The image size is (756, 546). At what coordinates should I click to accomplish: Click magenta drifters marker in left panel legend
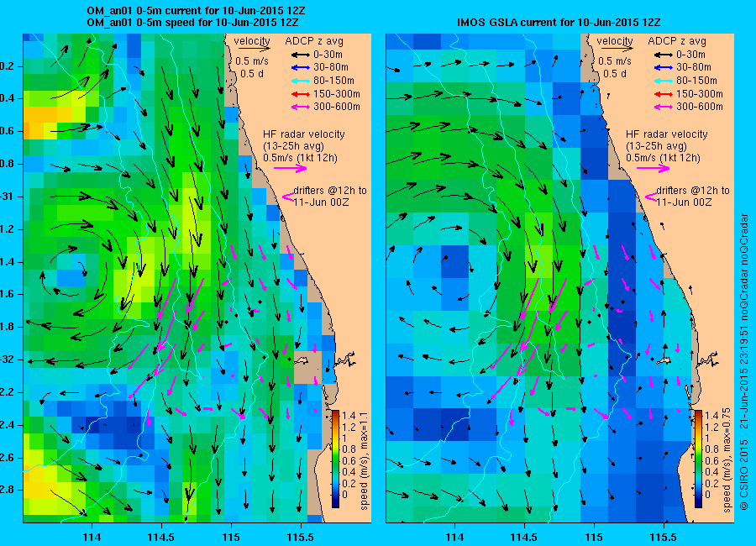tap(288, 197)
